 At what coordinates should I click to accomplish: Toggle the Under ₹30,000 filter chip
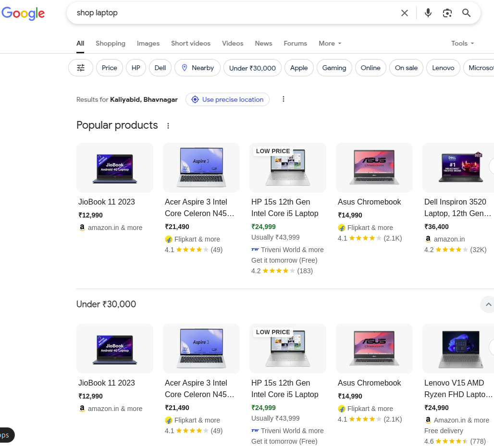(252, 68)
